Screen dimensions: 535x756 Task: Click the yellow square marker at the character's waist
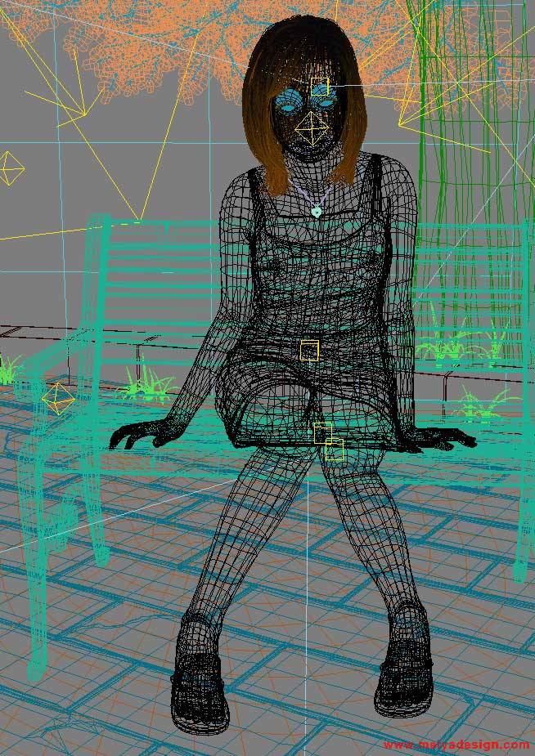(309, 350)
